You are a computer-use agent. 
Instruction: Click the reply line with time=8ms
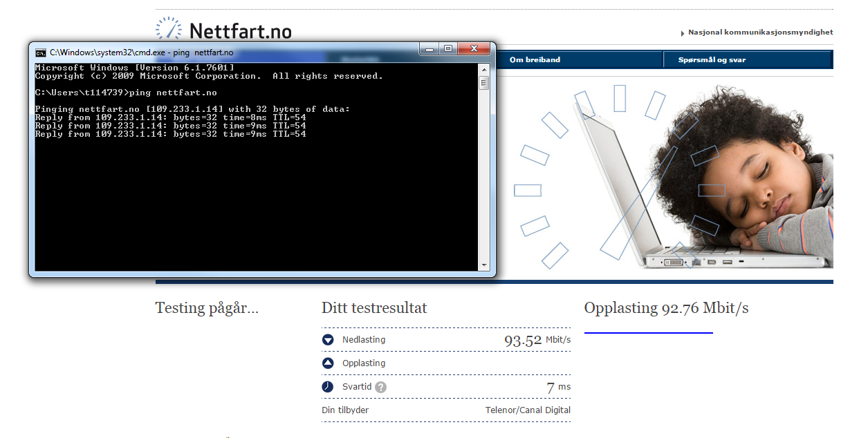[170, 117]
